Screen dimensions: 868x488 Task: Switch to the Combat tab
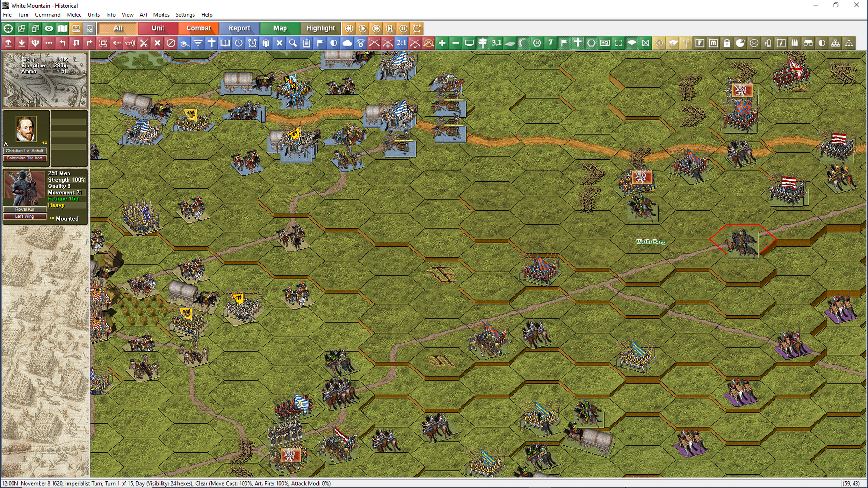point(198,28)
